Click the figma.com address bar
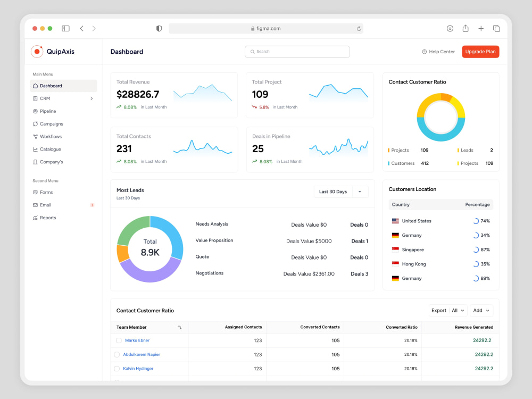The image size is (532, 399). point(266,29)
